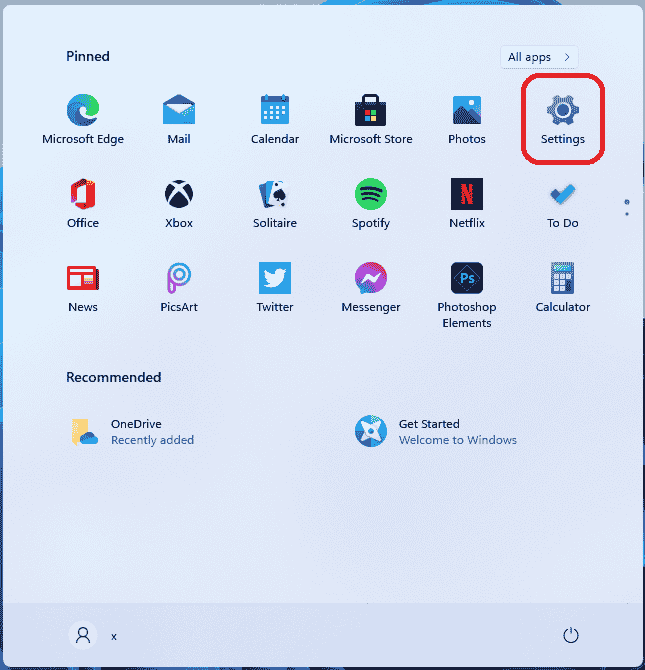Open Microsoft Edge from pinned apps
The height and width of the screenshot is (670, 645).
tap(83, 119)
